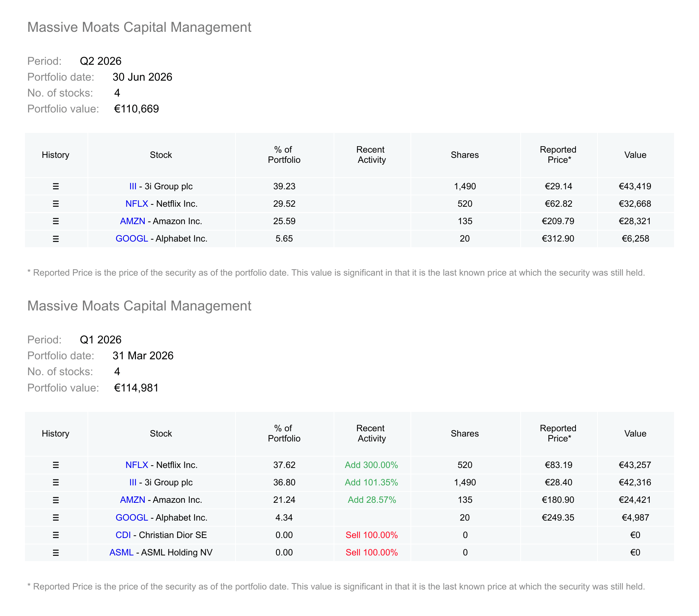Open the GOOGL ticker link in Q1 table
This screenshot has width=699, height=616.
132,518
